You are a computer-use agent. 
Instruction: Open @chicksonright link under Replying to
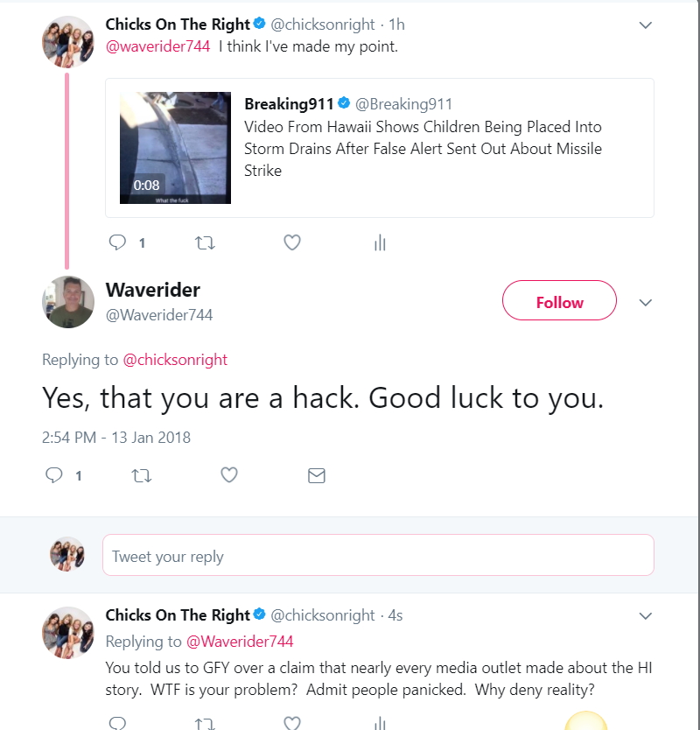(175, 360)
